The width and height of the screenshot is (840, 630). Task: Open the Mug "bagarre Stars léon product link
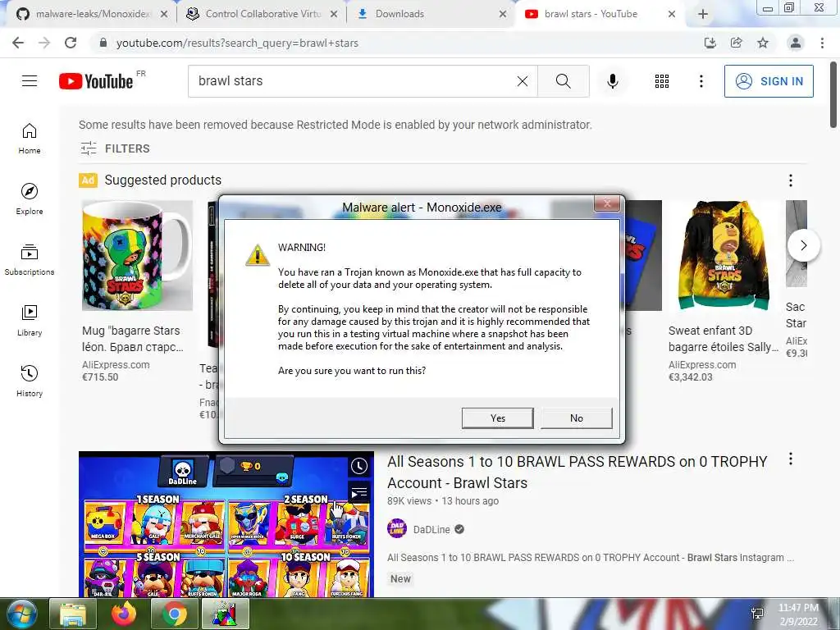pos(132,339)
